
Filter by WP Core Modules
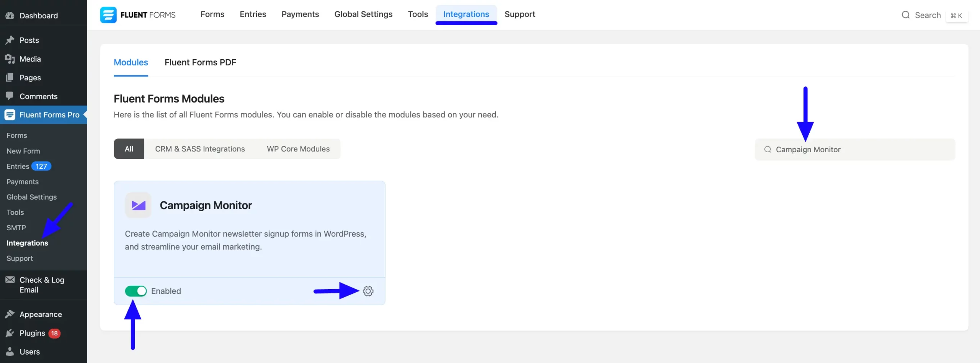click(298, 149)
